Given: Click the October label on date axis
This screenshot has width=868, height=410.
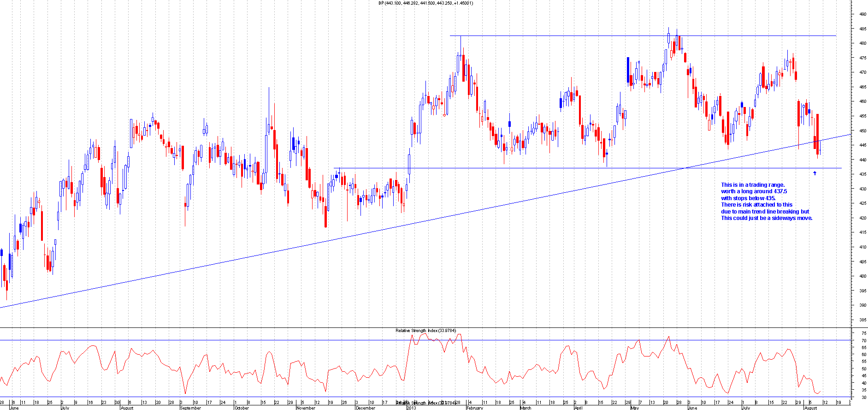Looking at the screenshot, I should tap(242, 408).
